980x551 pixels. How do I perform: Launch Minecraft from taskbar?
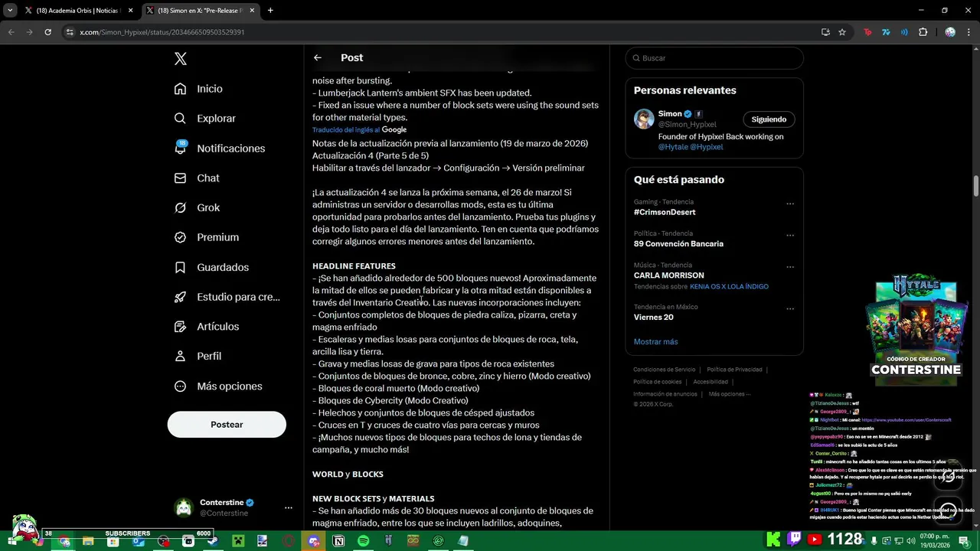[x=238, y=541]
